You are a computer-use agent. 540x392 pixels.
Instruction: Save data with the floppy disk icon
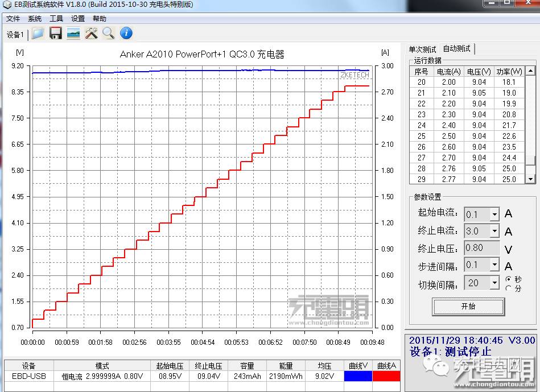(55, 34)
